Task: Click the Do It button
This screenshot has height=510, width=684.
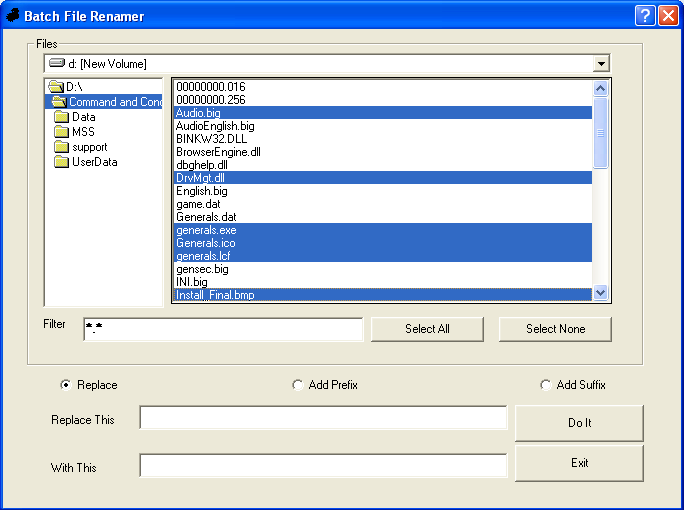Action: coord(579,423)
